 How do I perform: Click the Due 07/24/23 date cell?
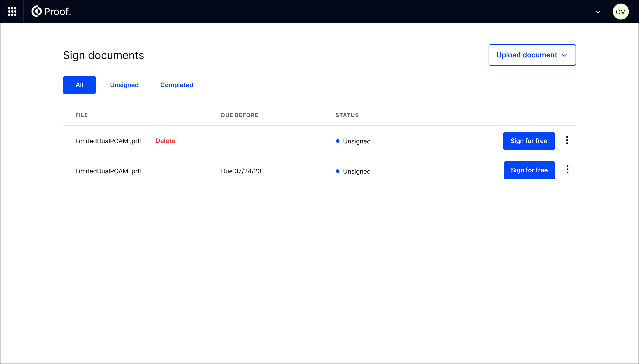pos(241,171)
